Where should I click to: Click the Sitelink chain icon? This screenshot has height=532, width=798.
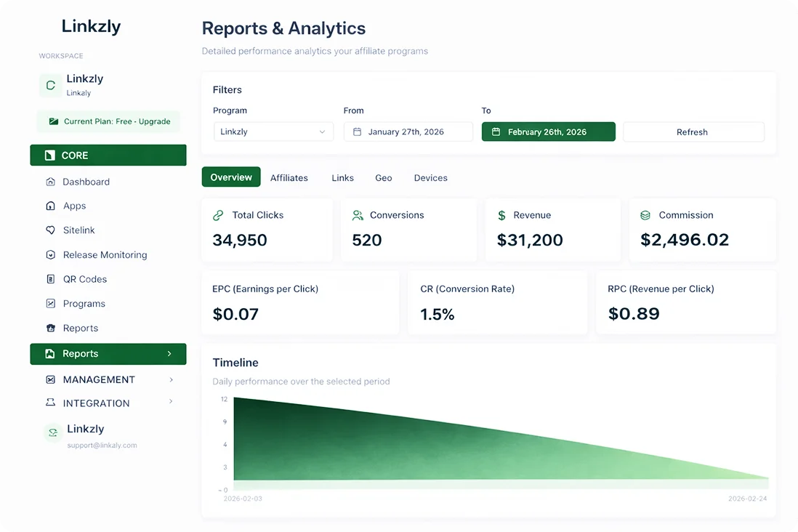tap(51, 230)
